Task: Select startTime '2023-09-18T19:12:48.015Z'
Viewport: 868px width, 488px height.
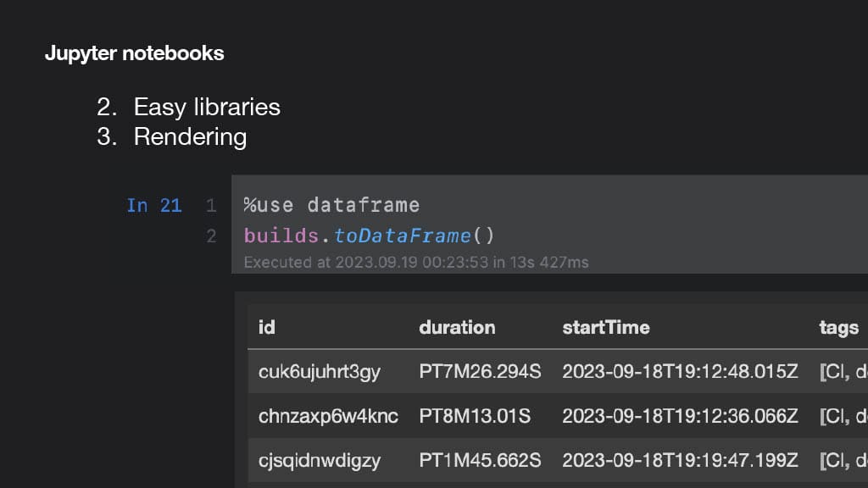Action: [x=681, y=371]
